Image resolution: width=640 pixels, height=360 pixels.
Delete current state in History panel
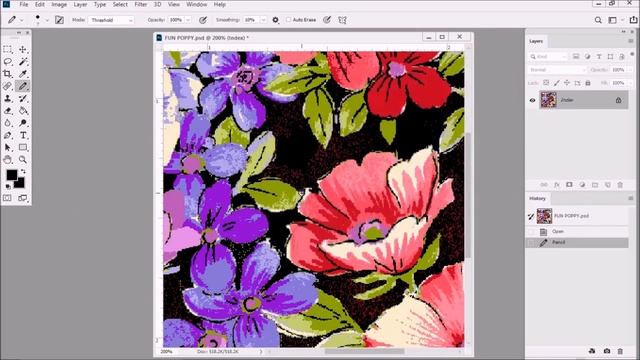(620, 351)
